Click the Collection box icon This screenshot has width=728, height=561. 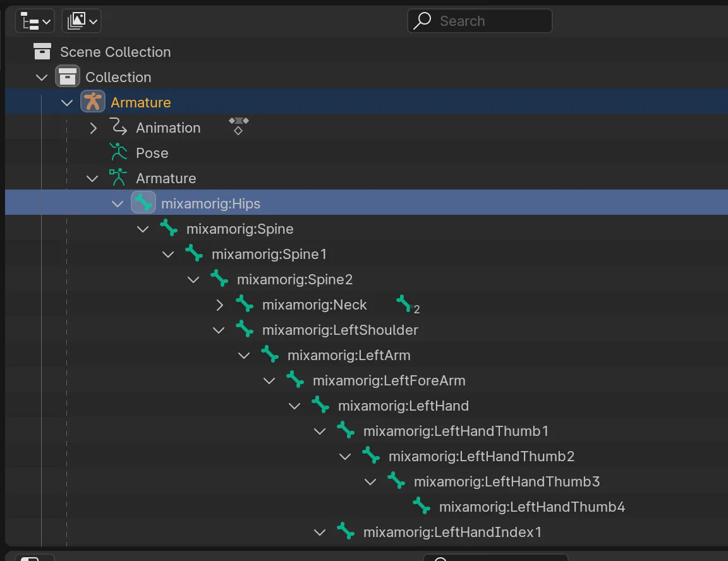coord(68,77)
